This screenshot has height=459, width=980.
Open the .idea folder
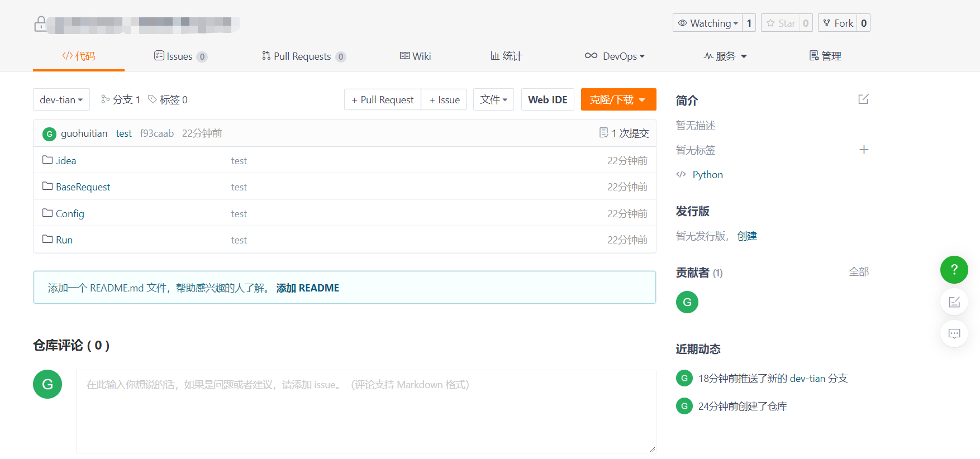coord(66,160)
